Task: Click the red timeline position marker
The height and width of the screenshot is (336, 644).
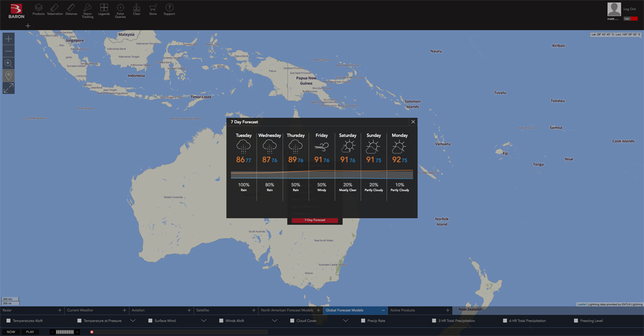Action: click(92, 332)
